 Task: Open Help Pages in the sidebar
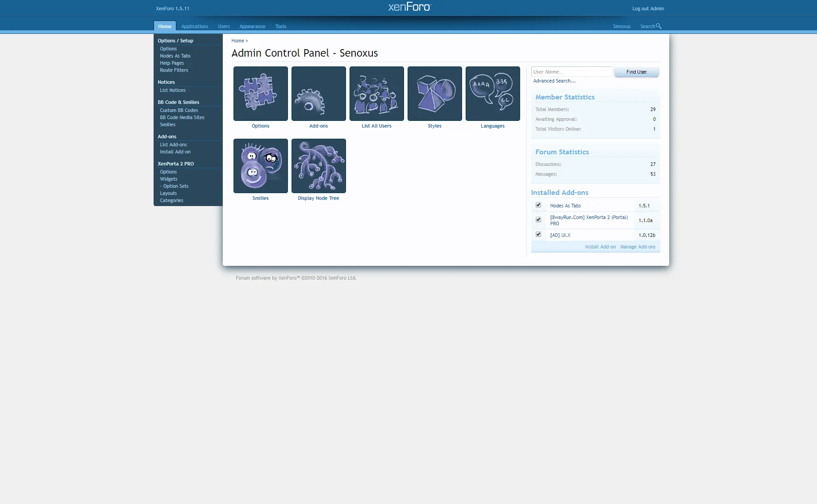coord(172,63)
